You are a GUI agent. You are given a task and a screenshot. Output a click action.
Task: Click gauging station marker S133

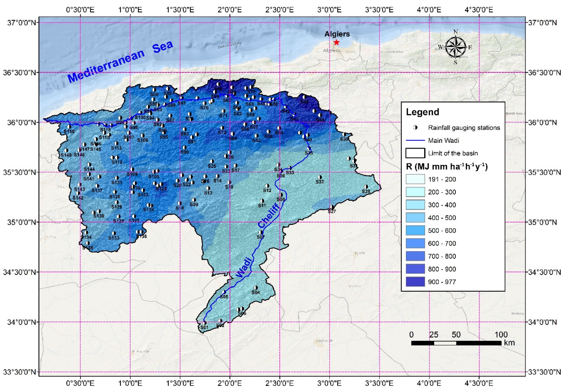pyautogui.click(x=114, y=233)
